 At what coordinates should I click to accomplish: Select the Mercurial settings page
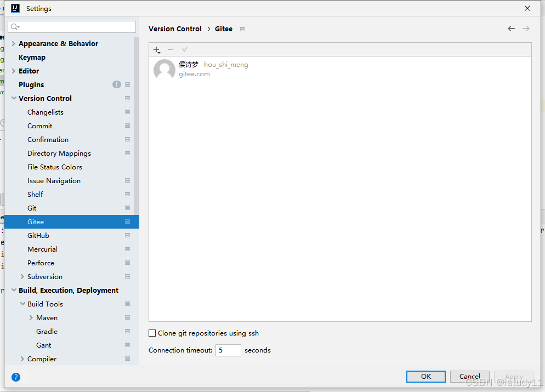click(x=42, y=249)
